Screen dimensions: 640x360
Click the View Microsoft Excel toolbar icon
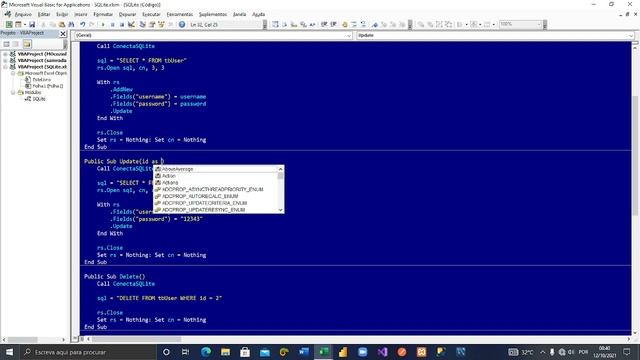9,24
